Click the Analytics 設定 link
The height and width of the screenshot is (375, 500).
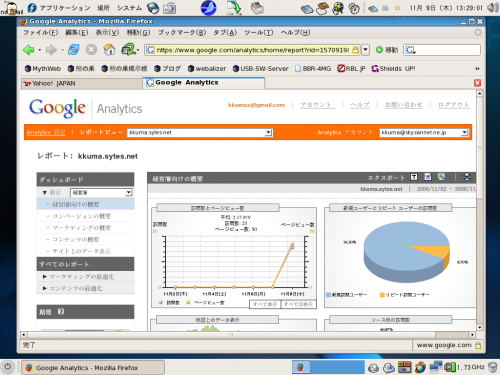[x=46, y=132]
